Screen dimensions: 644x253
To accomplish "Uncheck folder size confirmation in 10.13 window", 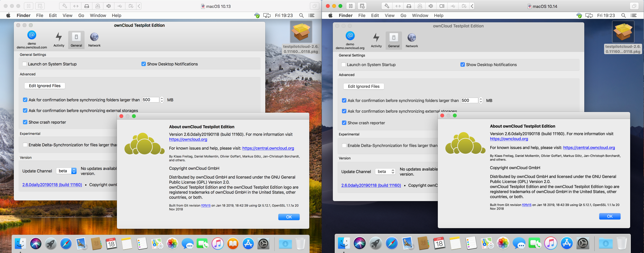I will pos(25,100).
